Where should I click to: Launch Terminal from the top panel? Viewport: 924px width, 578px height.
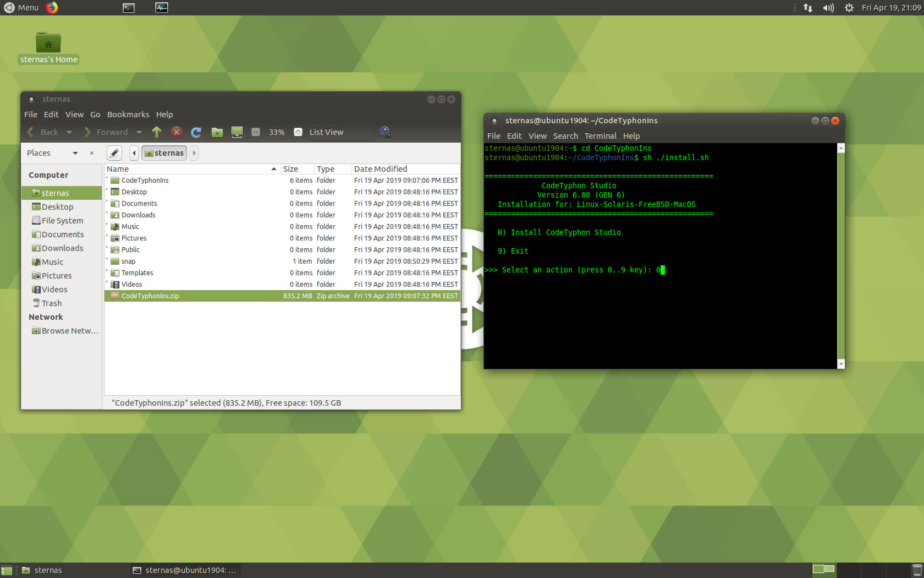pyautogui.click(x=129, y=8)
